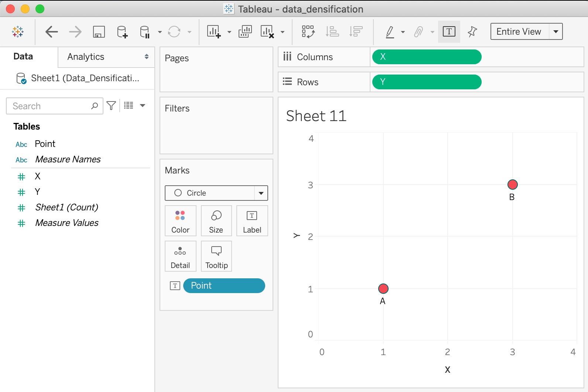The height and width of the screenshot is (392, 588).
Task: Click the undo back arrow
Action: click(52, 32)
